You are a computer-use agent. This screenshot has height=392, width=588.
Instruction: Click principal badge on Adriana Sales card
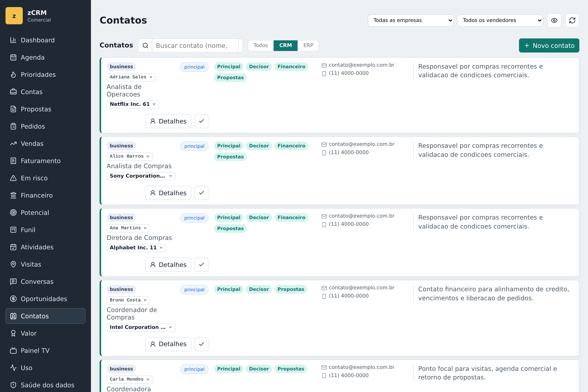click(x=194, y=67)
